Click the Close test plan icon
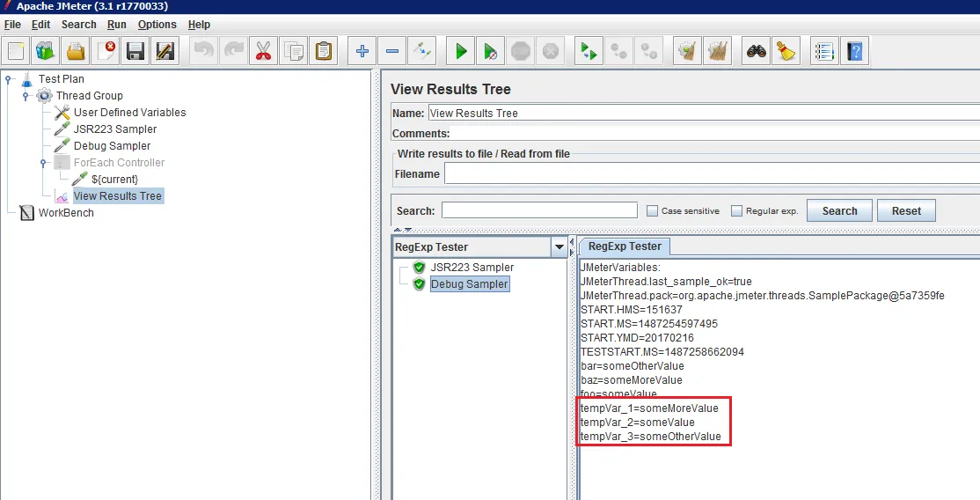Viewport: 980px width, 500px height. click(105, 51)
